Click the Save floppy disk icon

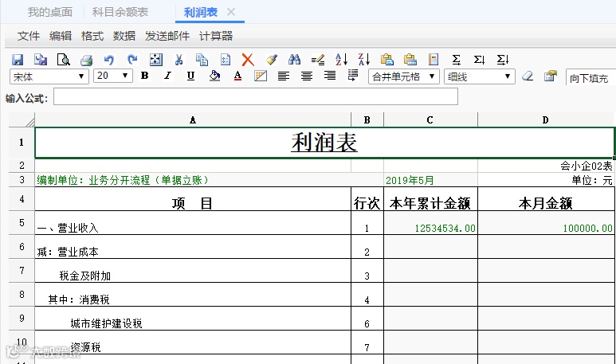point(18,60)
